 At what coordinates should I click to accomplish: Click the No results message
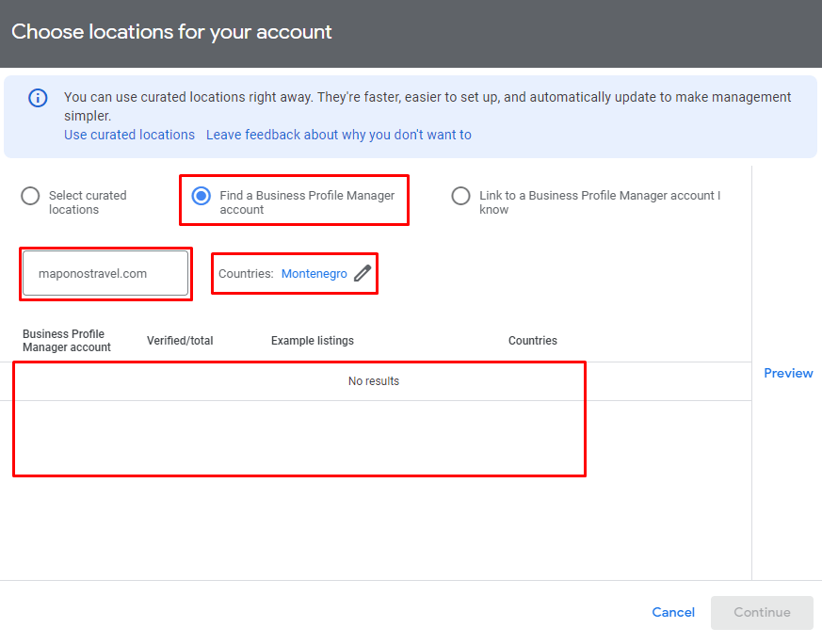click(x=374, y=381)
